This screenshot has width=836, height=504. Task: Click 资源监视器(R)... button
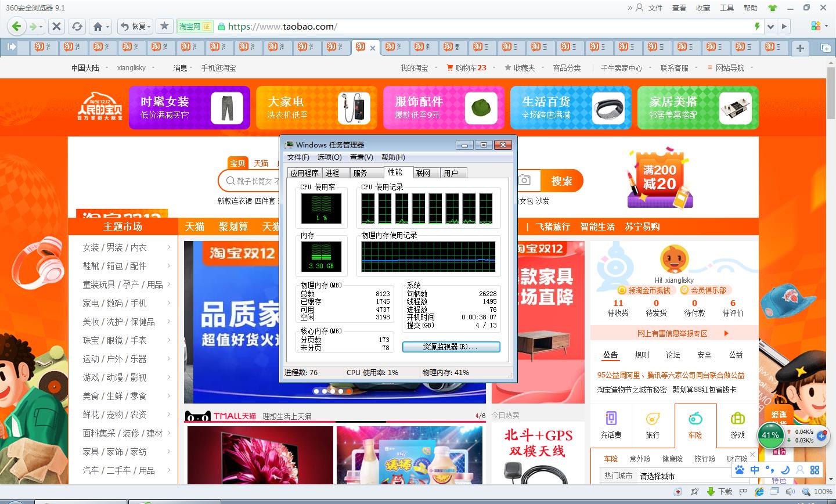[x=451, y=347]
